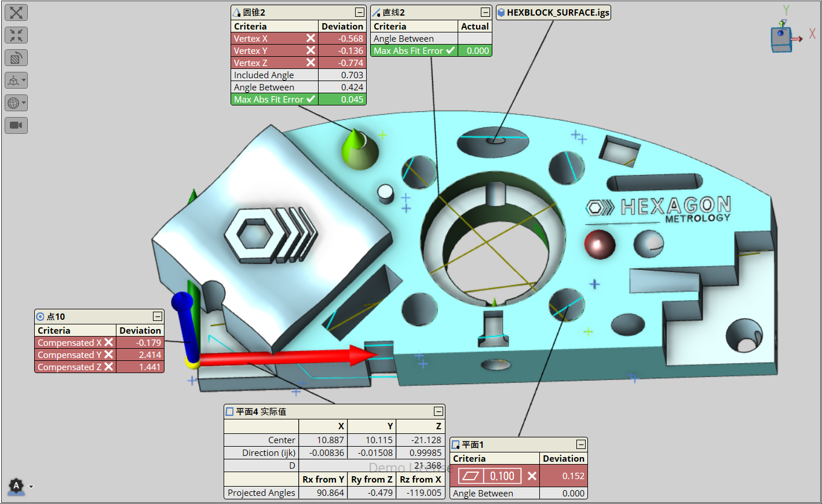The image size is (822, 504).
Task: Click the inward-arrows shrink view icon
Action: point(16,35)
